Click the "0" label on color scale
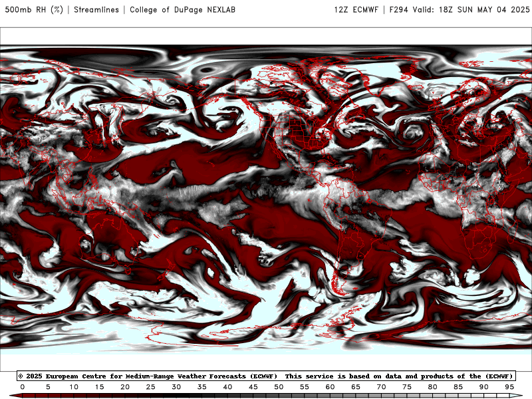This screenshot has width=532, height=399. (23, 387)
